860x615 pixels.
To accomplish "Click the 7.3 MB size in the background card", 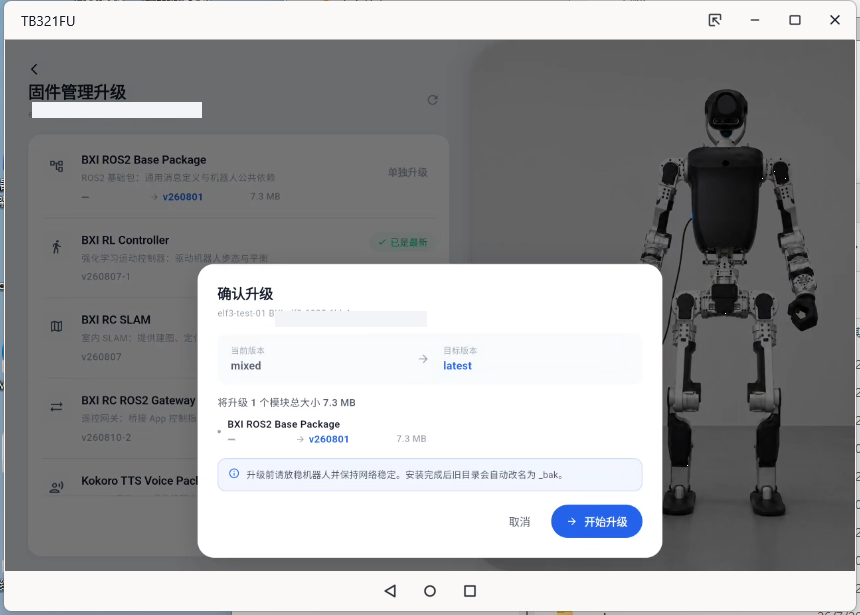I will click(265, 196).
